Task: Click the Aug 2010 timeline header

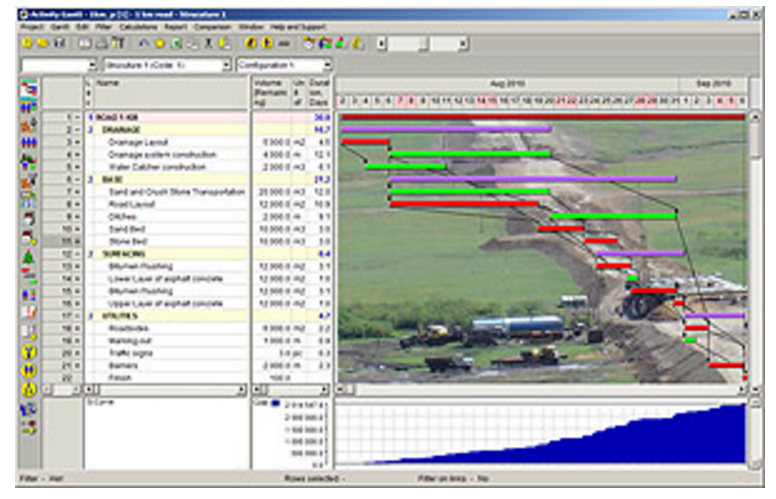Action: point(507,83)
